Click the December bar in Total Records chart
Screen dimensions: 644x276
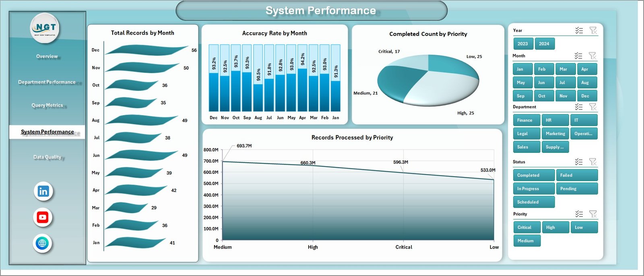click(x=145, y=50)
